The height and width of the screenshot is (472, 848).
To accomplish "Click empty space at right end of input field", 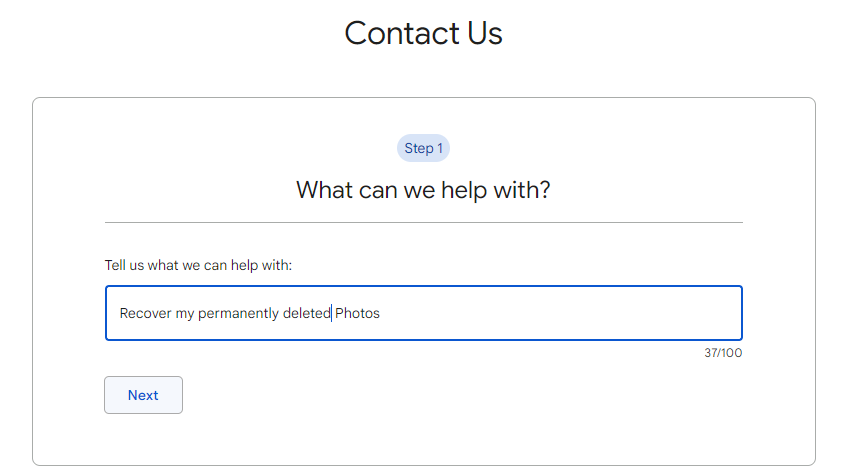I will click(650, 313).
